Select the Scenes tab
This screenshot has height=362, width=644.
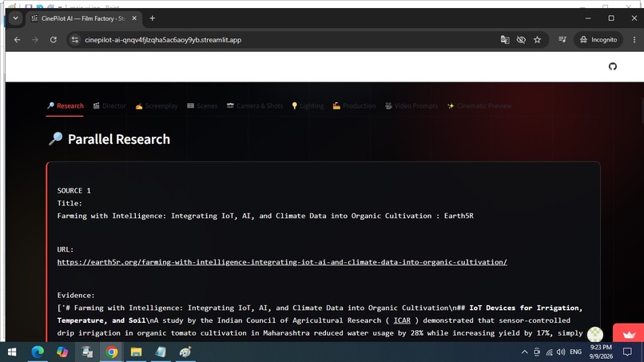click(x=202, y=106)
